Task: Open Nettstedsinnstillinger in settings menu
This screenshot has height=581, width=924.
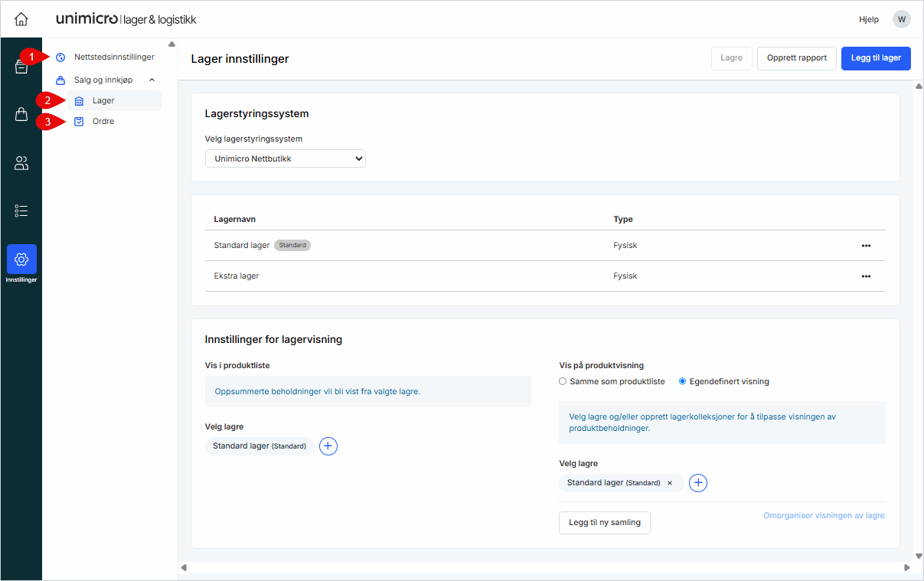Action: (x=113, y=57)
